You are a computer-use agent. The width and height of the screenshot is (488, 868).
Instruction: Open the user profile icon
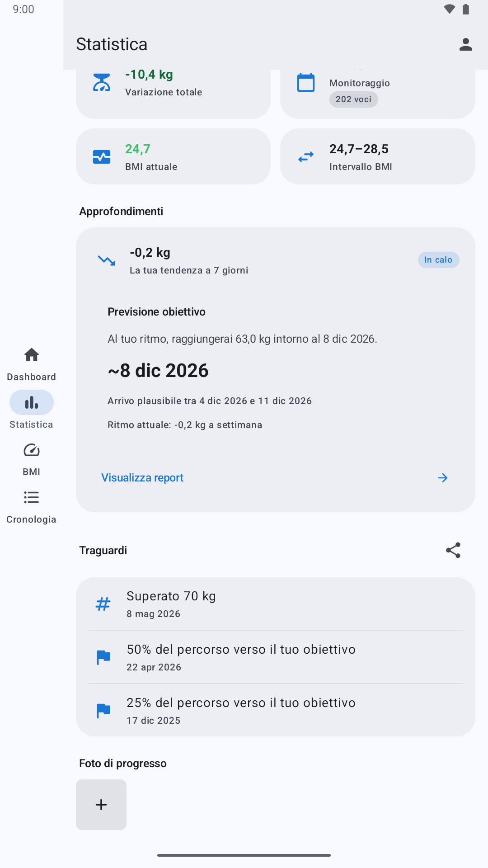(x=465, y=44)
